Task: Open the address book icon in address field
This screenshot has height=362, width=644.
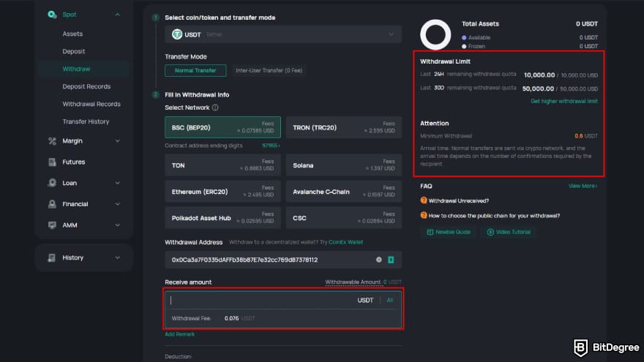Action: [x=391, y=260]
